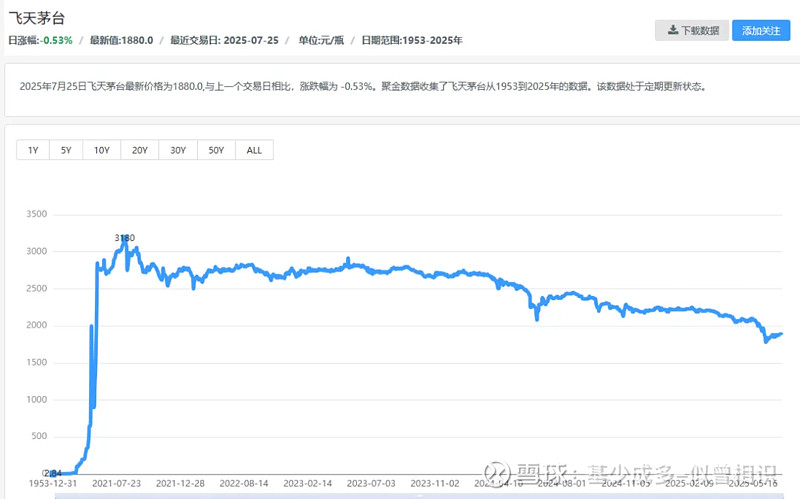Select the 5Y time range
The width and height of the screenshot is (800, 499).
66,150
